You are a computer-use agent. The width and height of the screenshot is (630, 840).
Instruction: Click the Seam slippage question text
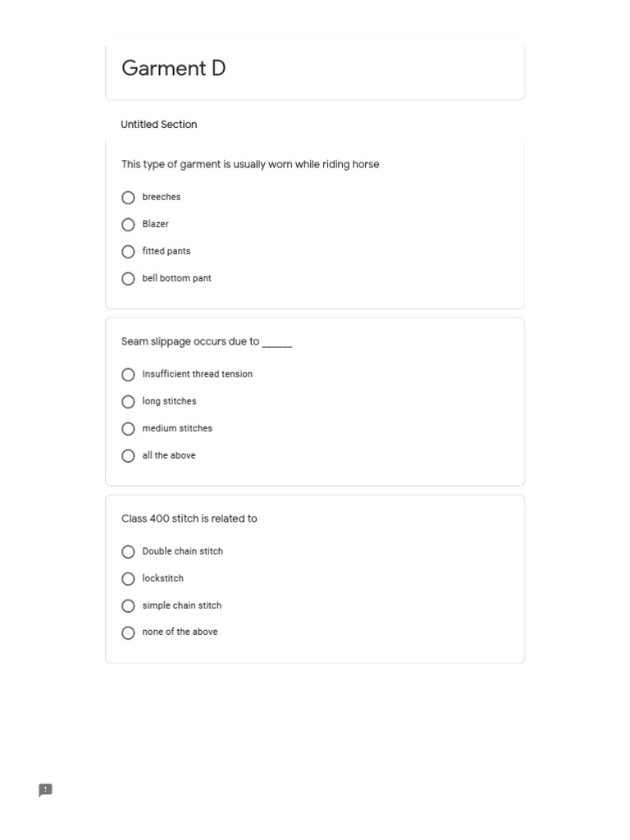click(207, 341)
